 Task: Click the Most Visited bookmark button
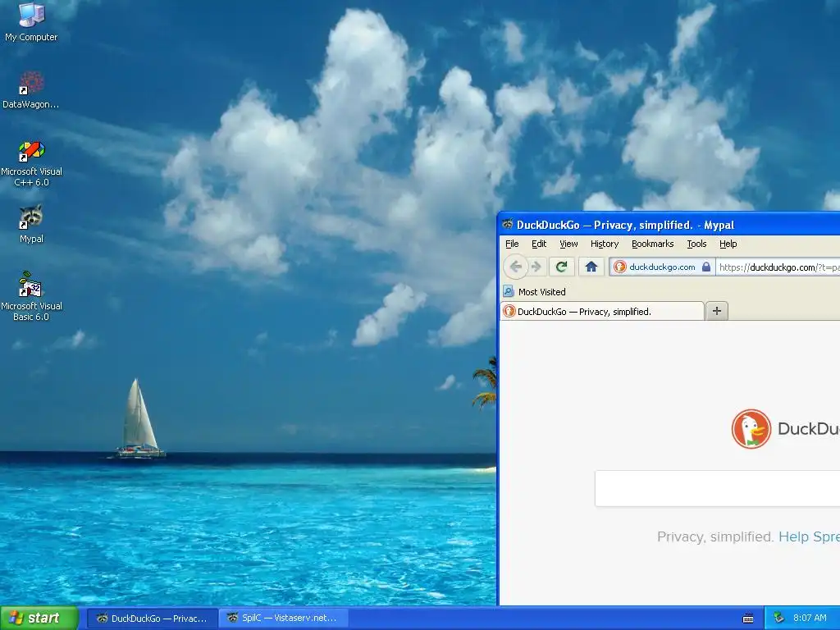tap(534, 291)
